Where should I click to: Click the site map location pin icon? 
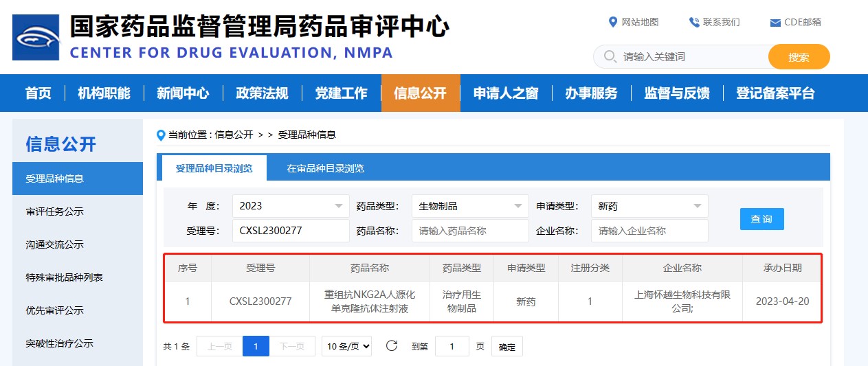click(613, 22)
